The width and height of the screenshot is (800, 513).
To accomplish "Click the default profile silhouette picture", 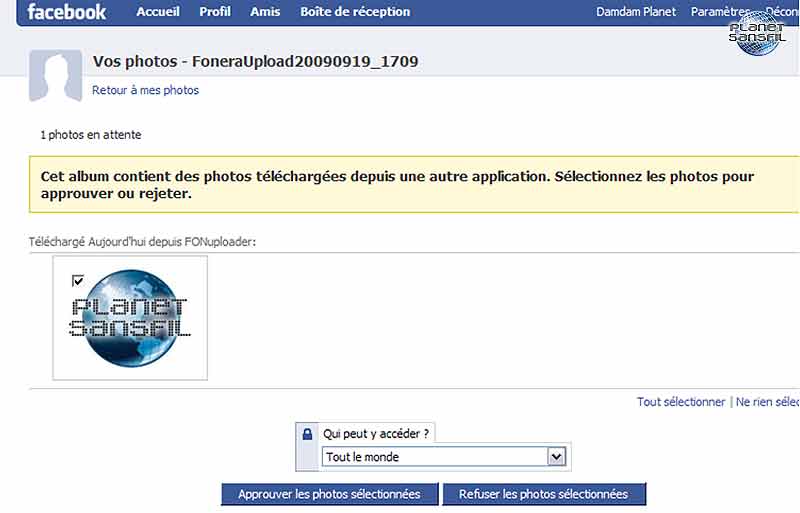I will tap(56, 76).
